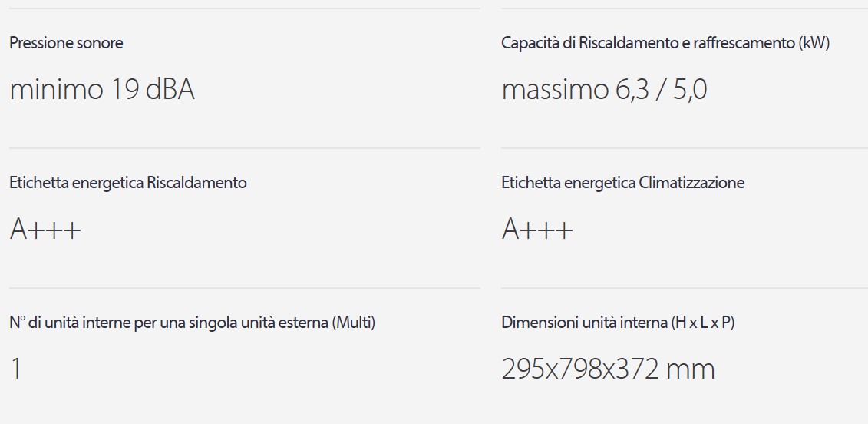Click the A+++ heating energy rating
Screen dimensions: 868x424
(45, 230)
